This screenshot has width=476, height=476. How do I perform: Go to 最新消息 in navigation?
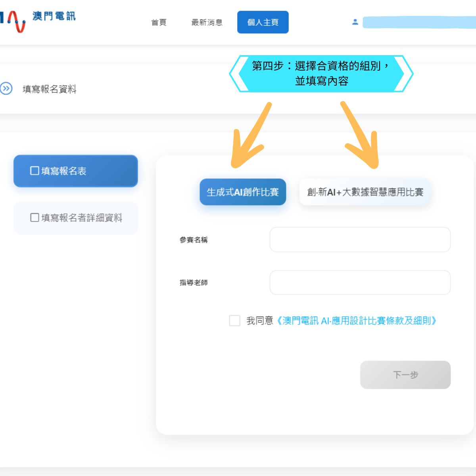[x=207, y=23]
